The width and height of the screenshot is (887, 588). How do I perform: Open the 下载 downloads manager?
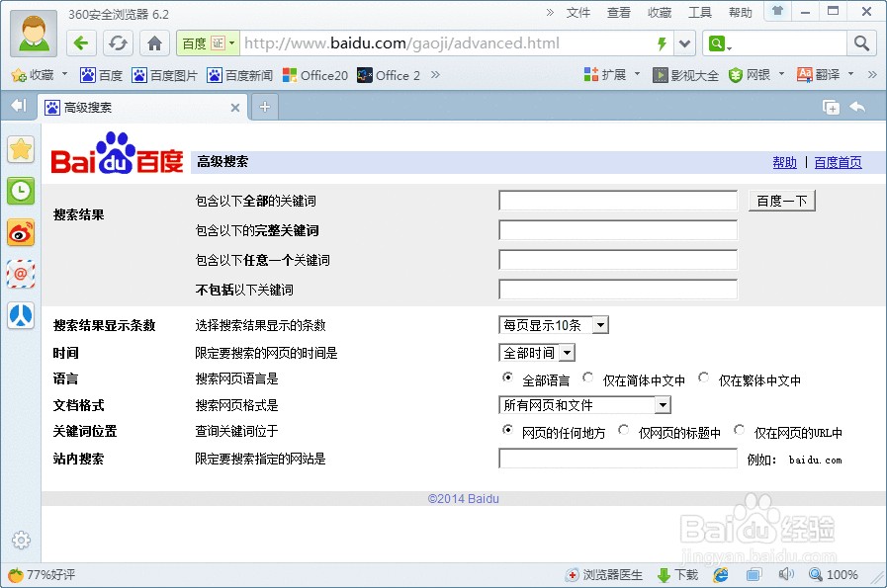pos(677,575)
